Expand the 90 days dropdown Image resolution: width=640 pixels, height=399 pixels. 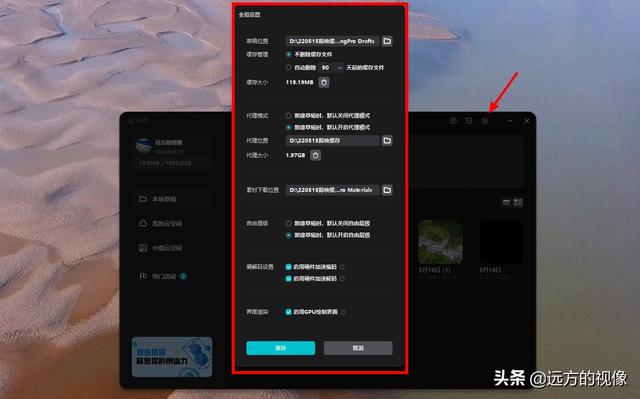click(332, 68)
